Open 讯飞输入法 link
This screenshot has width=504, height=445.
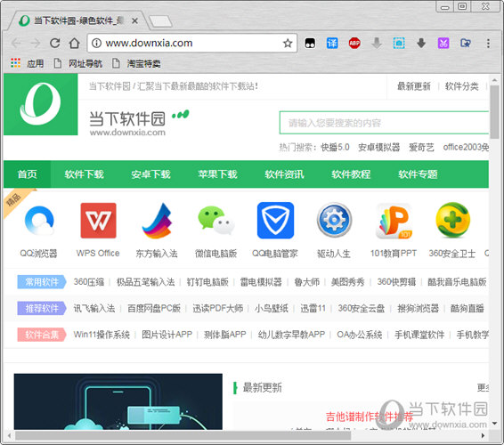[x=94, y=308]
